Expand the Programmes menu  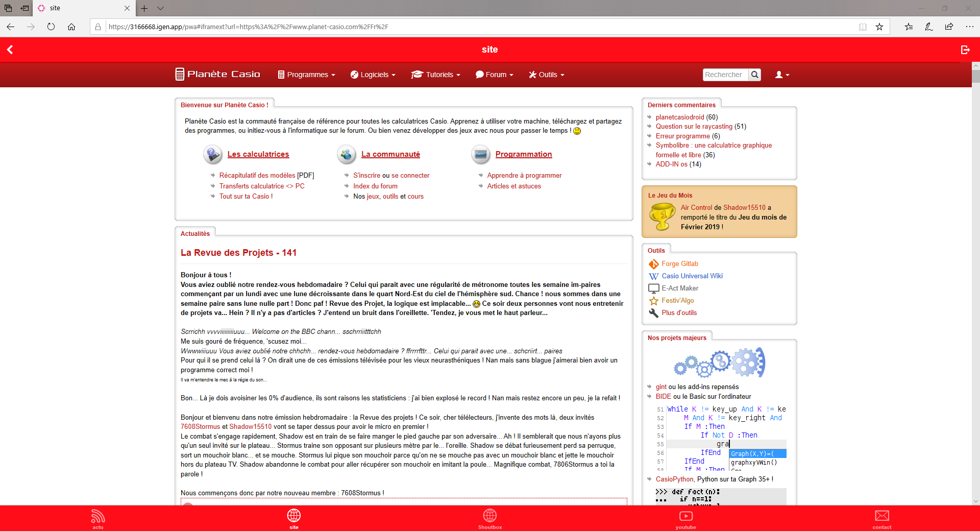[x=306, y=75]
